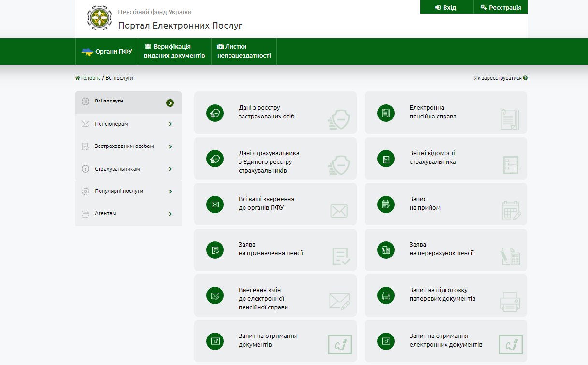Click the green signature icon for Запит на отримання документів
Screen dimensions: 588x365
[x=215, y=341]
